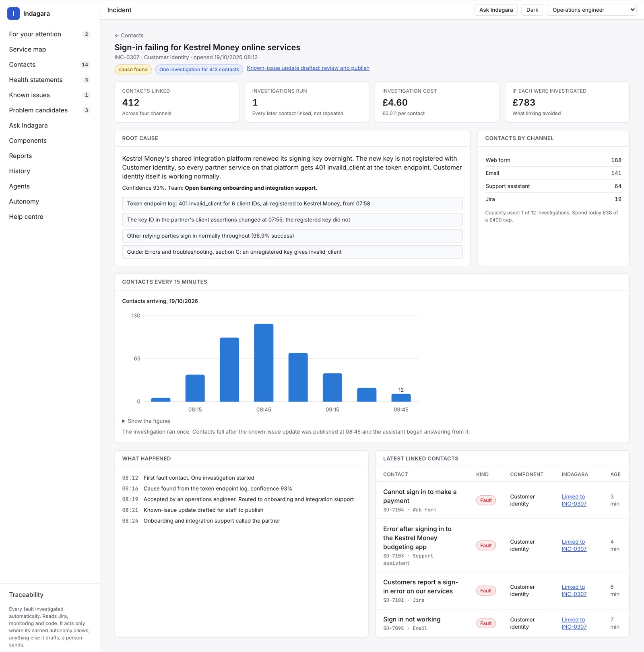Image resolution: width=644 pixels, height=652 pixels.
Task: Open Problem candidates in sidebar
Action: coord(50,110)
